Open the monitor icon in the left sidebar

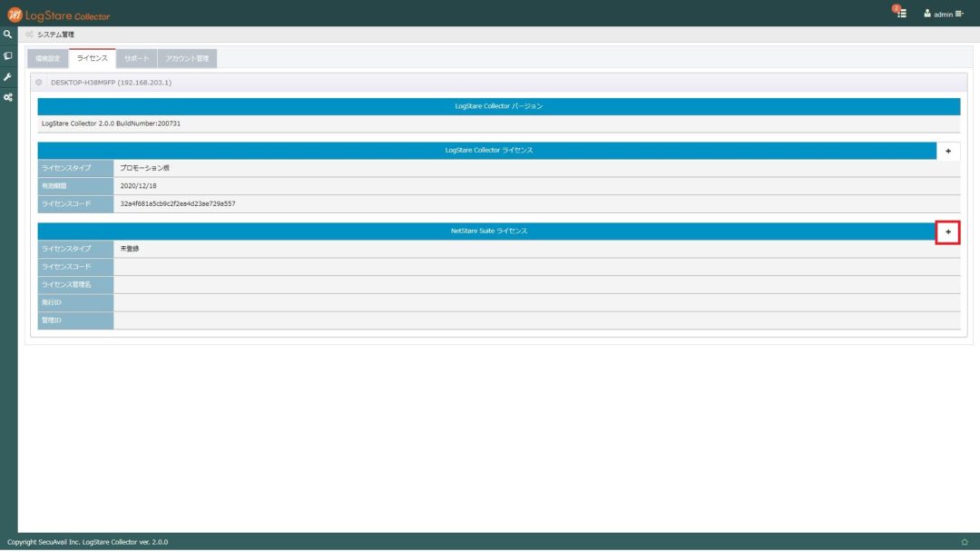tap(7, 55)
